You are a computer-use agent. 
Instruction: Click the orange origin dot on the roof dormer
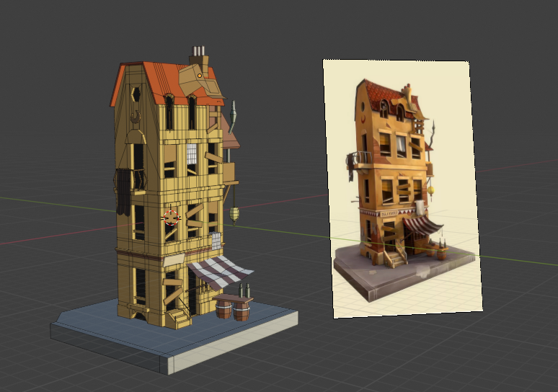[200, 76]
